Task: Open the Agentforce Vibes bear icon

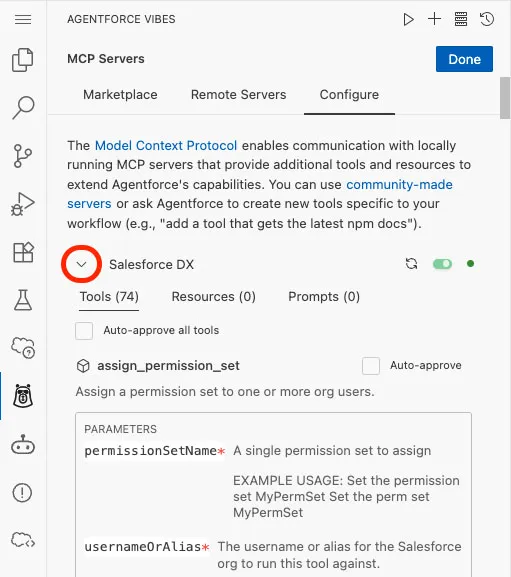Action: coord(23,396)
